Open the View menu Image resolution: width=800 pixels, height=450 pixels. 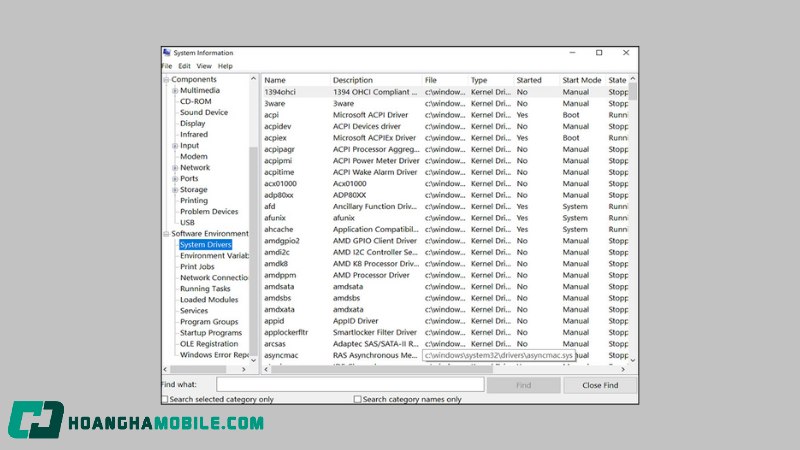pos(204,66)
